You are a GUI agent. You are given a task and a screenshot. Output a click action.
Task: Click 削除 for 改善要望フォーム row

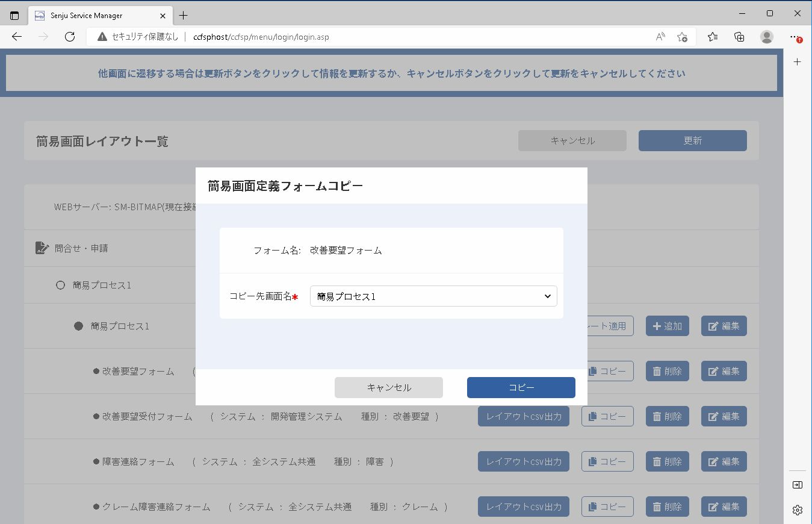pos(668,371)
